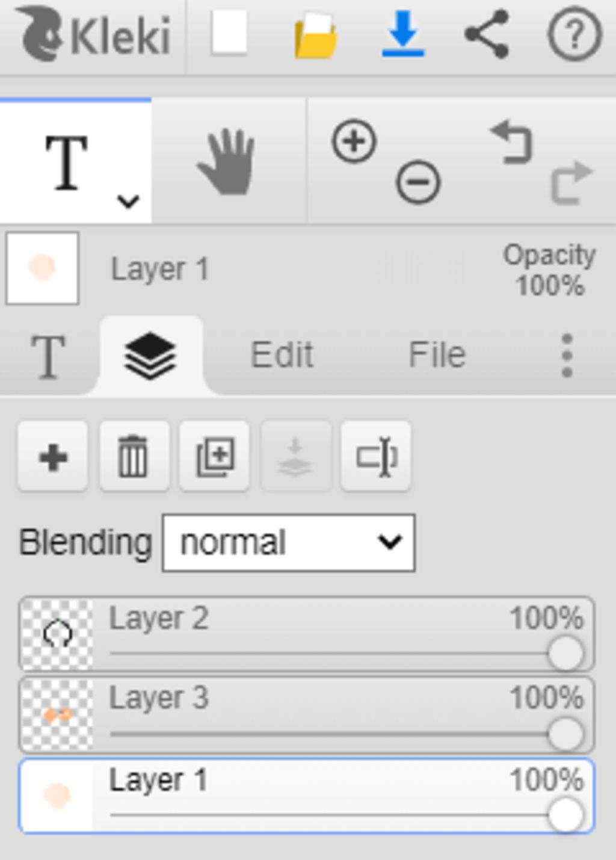The width and height of the screenshot is (616, 860).
Task: Expand the Text tool chevron
Action: pyautogui.click(x=128, y=201)
